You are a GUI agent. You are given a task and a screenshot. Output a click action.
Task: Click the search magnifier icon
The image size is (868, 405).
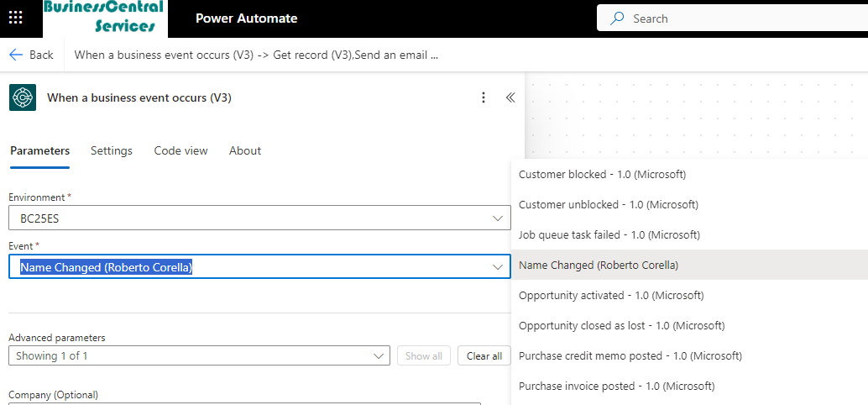(617, 18)
